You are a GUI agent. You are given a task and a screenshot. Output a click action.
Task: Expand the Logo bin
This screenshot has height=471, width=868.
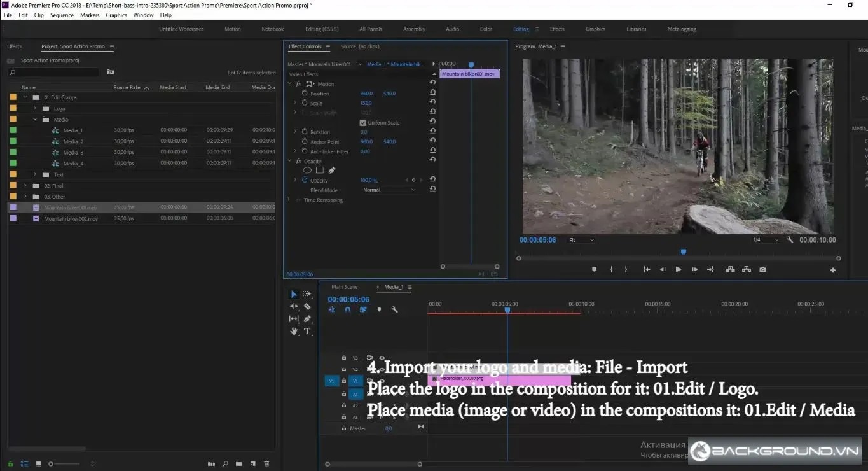pos(35,108)
